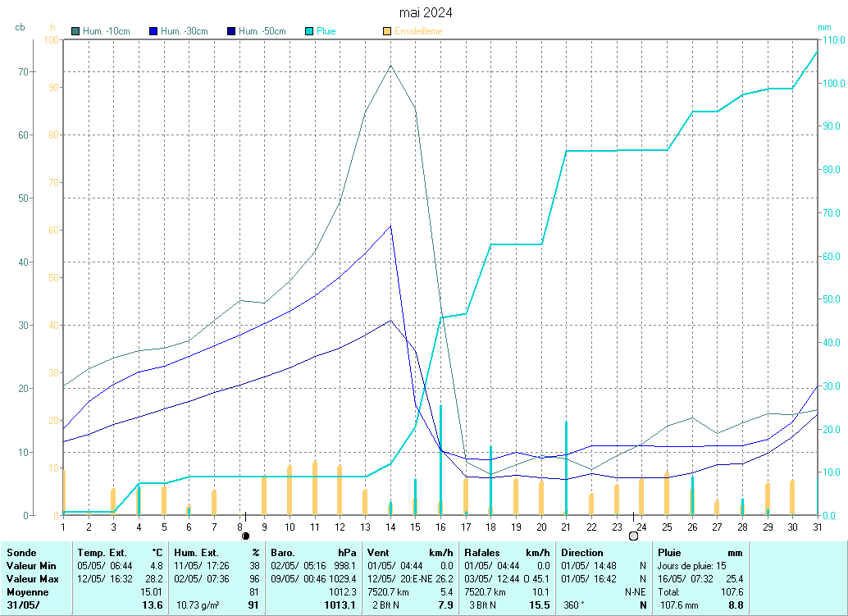Click the 'Vent' column header

379,553
